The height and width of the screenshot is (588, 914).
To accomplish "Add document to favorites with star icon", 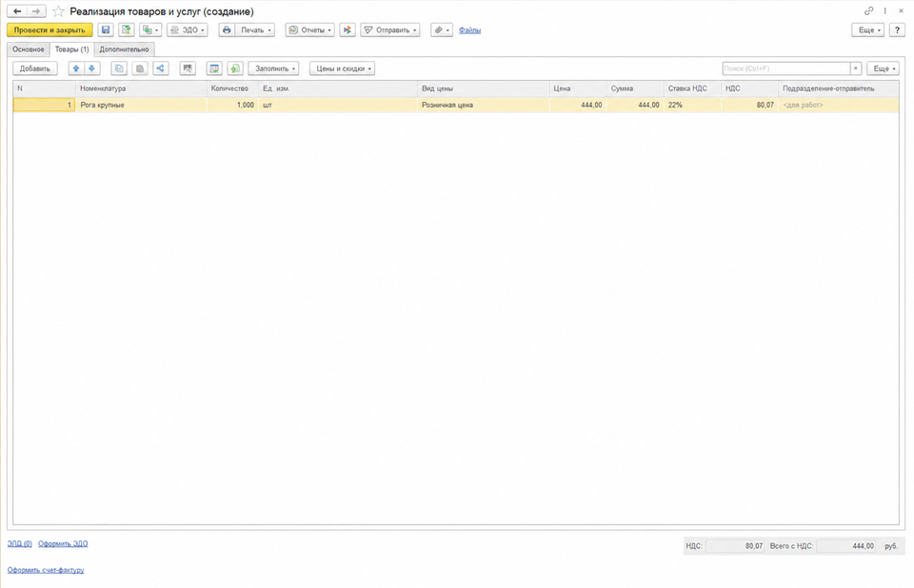I will point(58,11).
